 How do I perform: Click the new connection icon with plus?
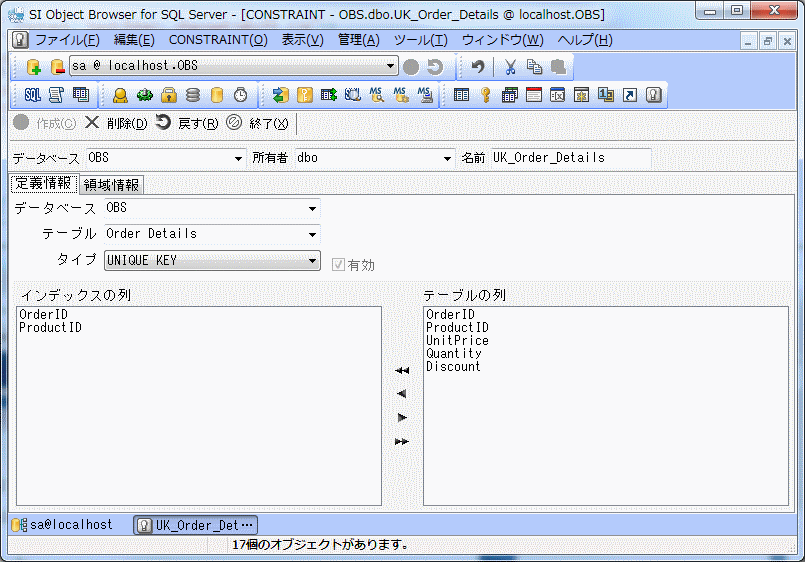click(33, 67)
